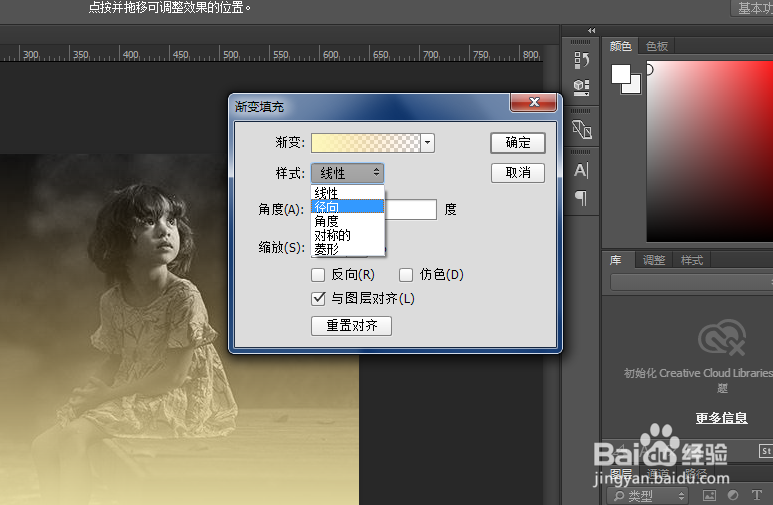Image resolution: width=773 pixels, height=505 pixels.
Task: Uncheck 与图层对齐(L) checkbox
Action: [318, 298]
